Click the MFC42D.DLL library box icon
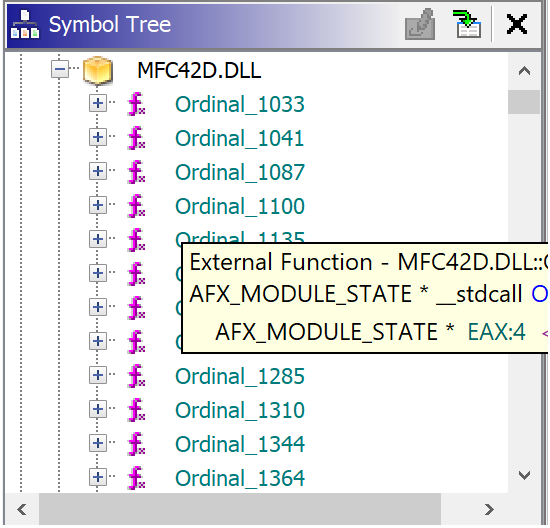 [98, 71]
